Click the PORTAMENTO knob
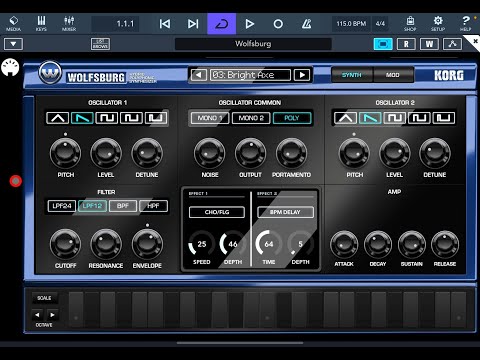The image size is (480, 360). tap(291, 154)
